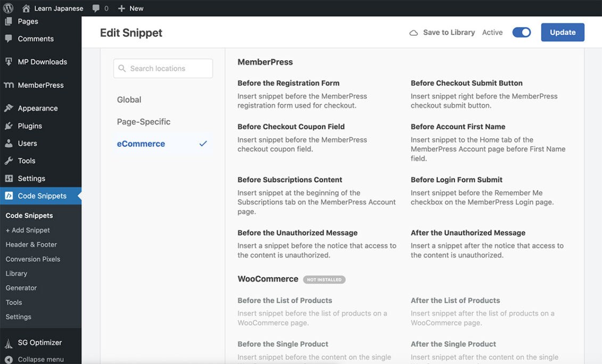Select the Tools wrench icon

point(9,161)
